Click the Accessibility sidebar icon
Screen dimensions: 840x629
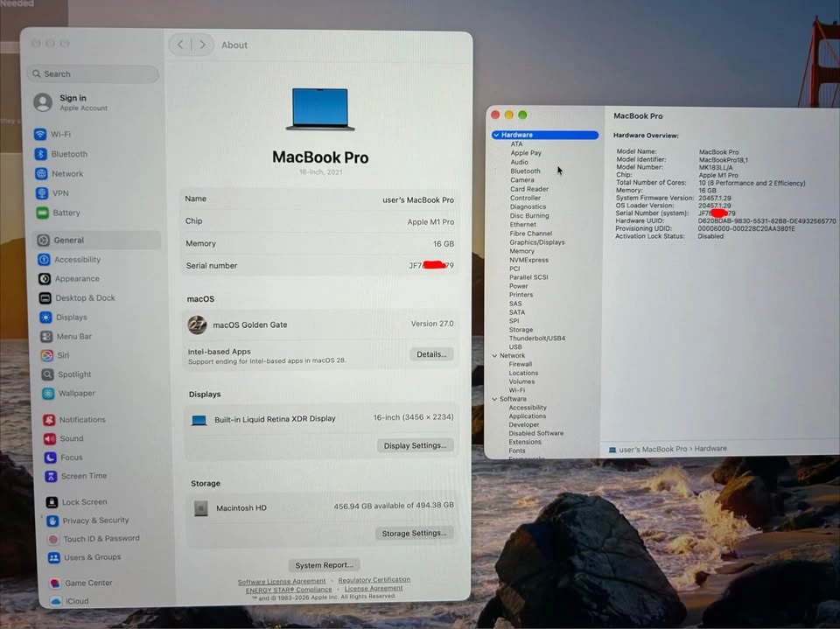point(44,259)
